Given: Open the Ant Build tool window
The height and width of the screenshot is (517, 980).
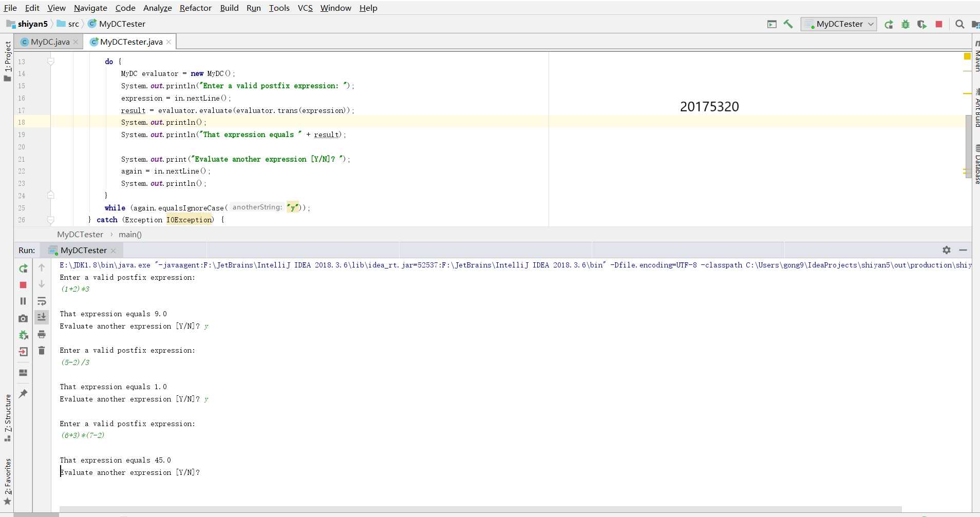Looking at the screenshot, I should [976, 108].
